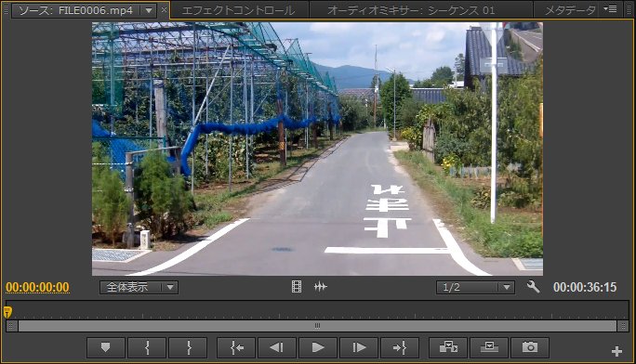Image resolution: width=636 pixels, height=364 pixels.
Task: Click the Overwrite edit button
Action: tap(489, 347)
